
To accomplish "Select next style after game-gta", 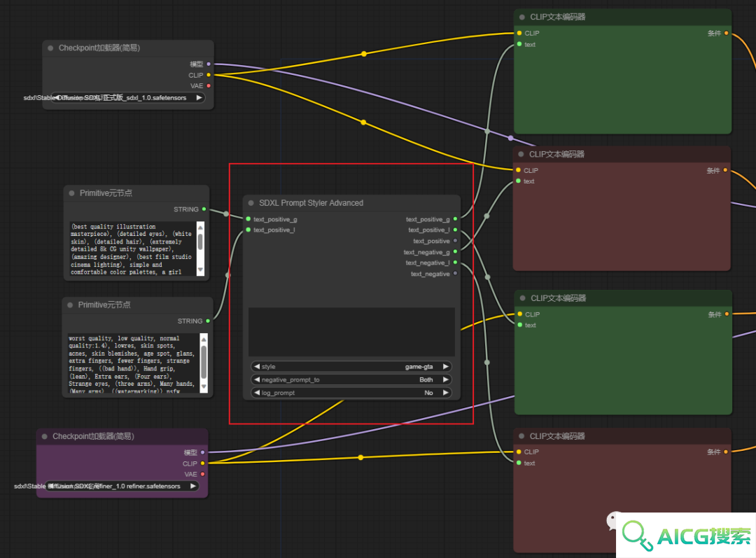I will tap(445, 367).
